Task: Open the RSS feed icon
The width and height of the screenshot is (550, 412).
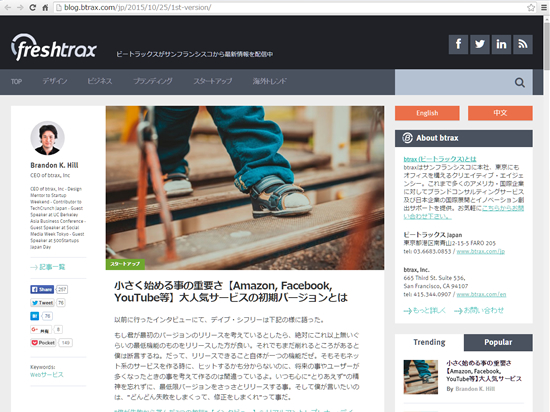Action: pos(523,44)
